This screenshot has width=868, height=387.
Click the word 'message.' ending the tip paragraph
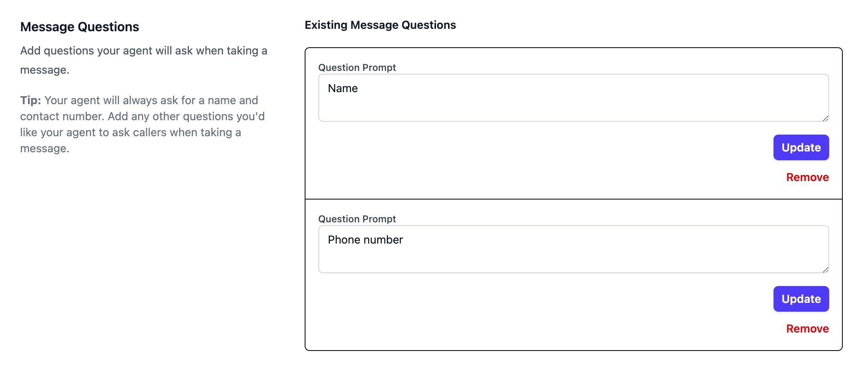coord(45,148)
